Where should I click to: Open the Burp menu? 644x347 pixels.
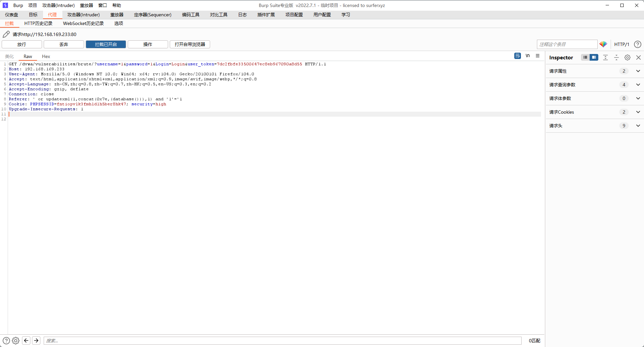click(18, 5)
